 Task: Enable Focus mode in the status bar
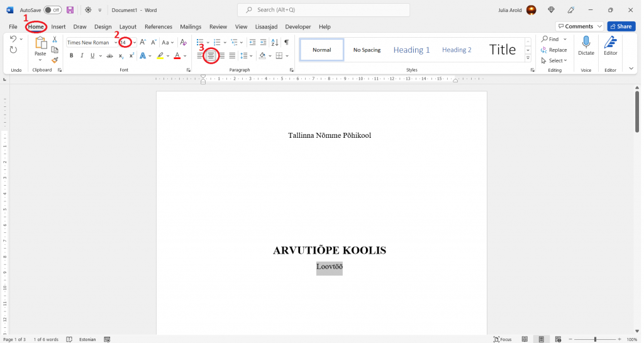tap(502, 339)
